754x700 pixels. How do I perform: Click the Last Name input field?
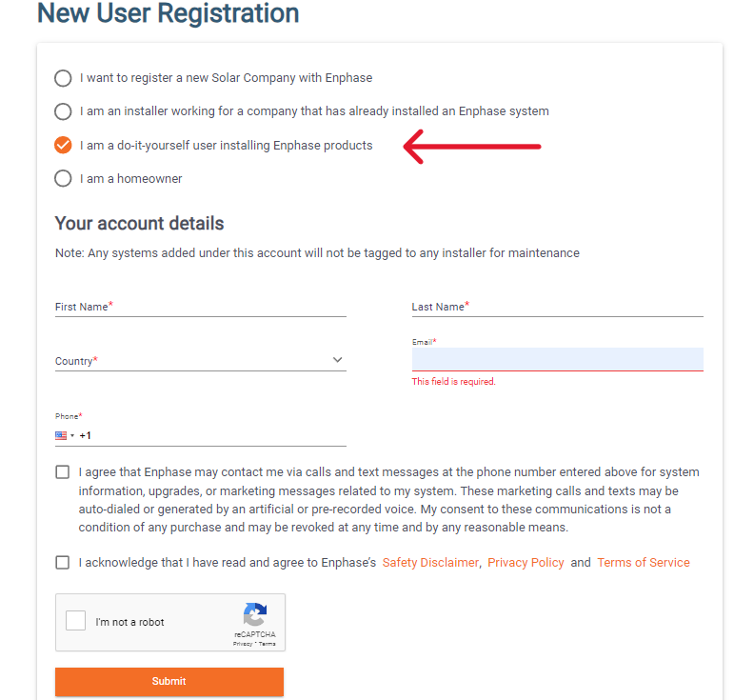coord(557,307)
